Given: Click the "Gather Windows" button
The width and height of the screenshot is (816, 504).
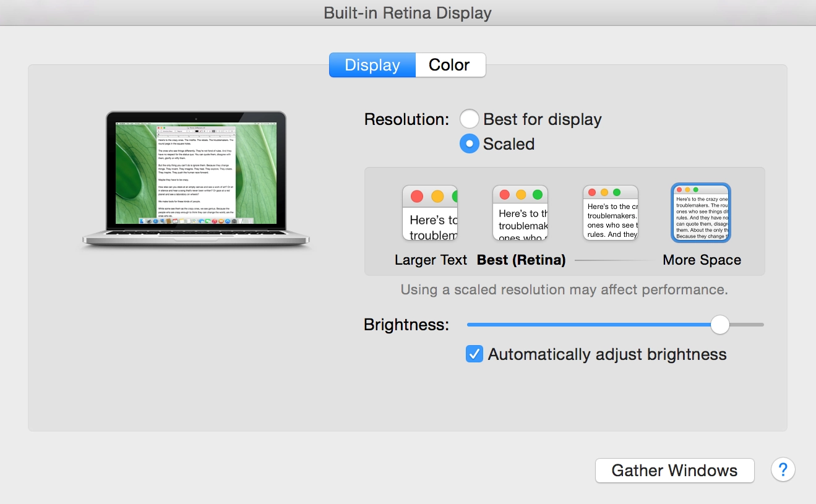Looking at the screenshot, I should click(674, 470).
